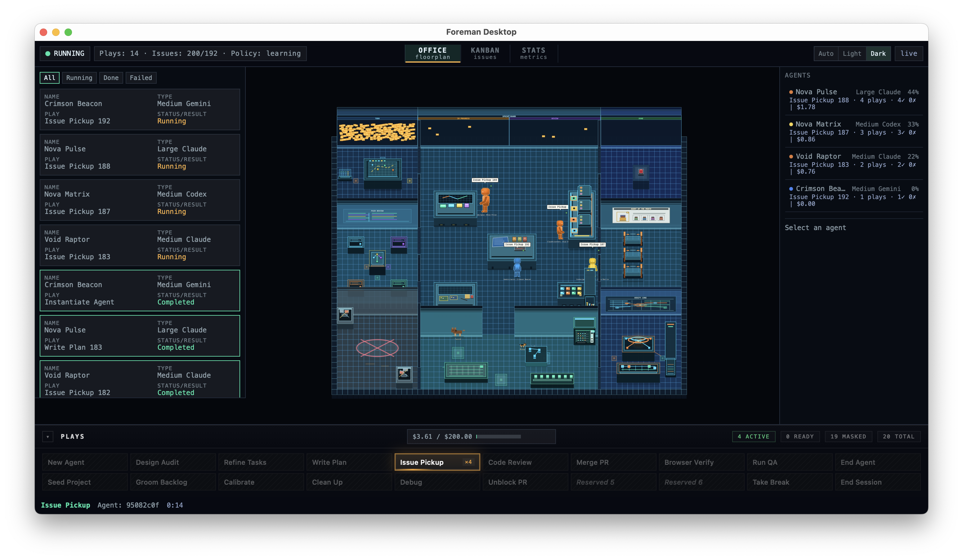Open the Crimson Beacon Issue Pickup 192 card
963x560 pixels.
click(x=140, y=109)
